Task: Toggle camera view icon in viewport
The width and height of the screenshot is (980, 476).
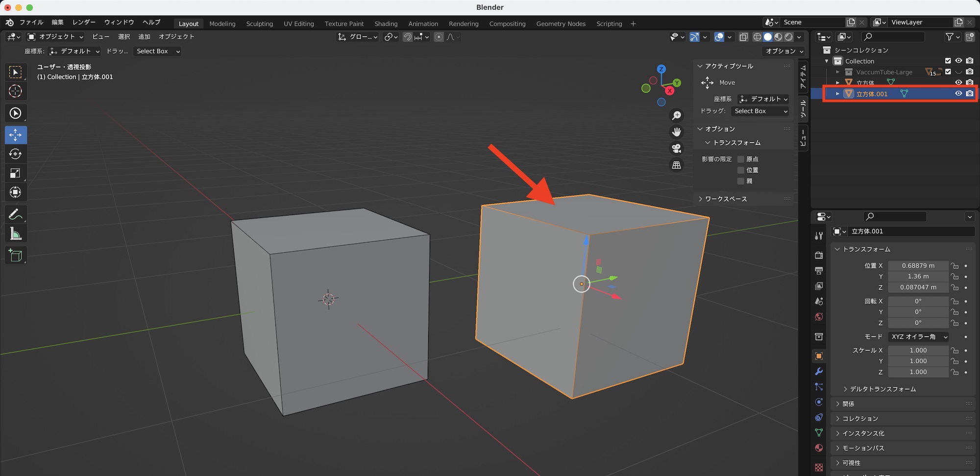Action: 677,148
